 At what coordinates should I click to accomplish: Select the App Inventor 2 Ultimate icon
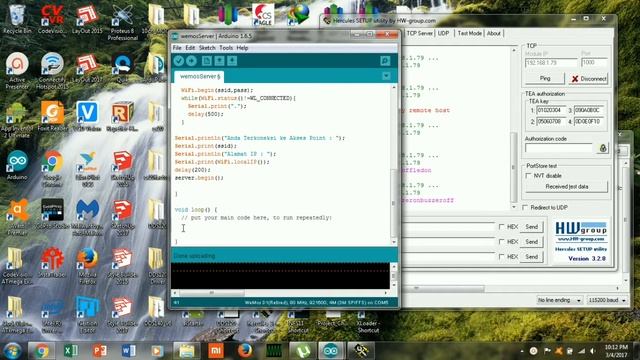coord(17,120)
